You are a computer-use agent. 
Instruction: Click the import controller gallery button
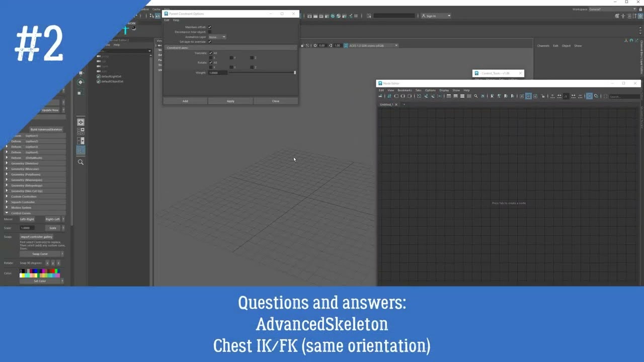37,237
